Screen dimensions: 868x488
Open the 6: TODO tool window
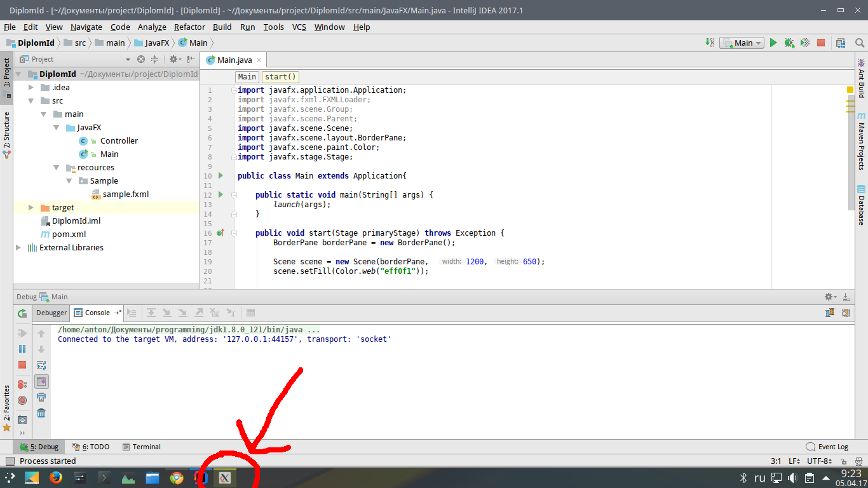tap(90, 447)
